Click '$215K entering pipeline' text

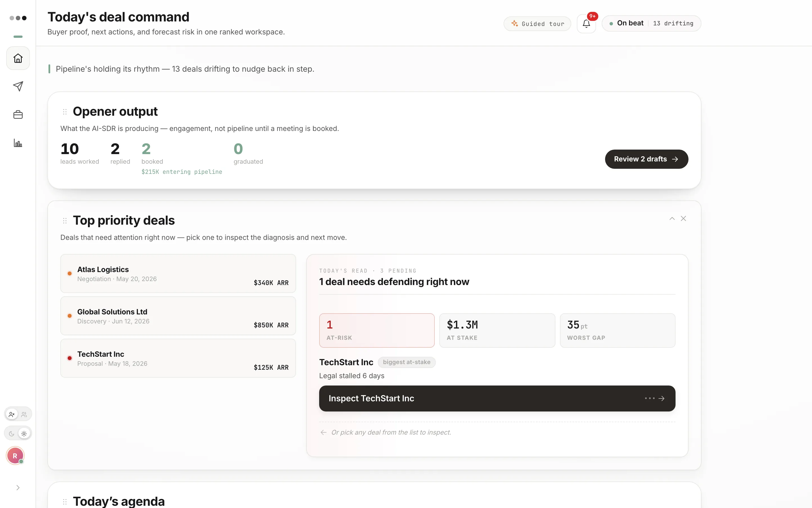[x=182, y=172]
